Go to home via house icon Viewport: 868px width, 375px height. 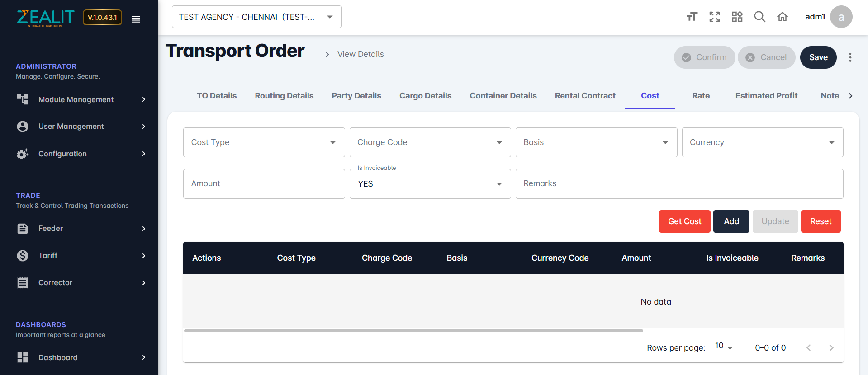click(783, 17)
